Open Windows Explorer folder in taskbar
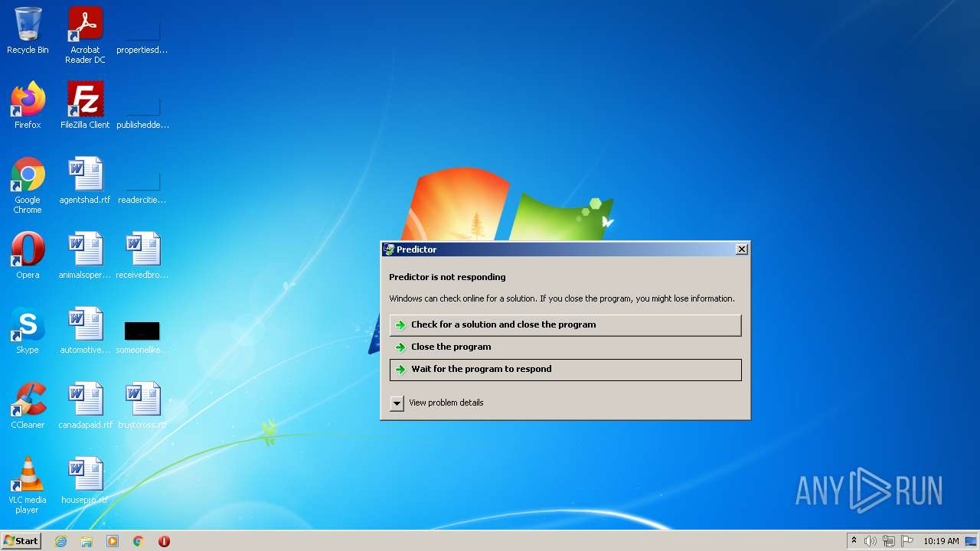The width and height of the screenshot is (980, 551). (87, 541)
